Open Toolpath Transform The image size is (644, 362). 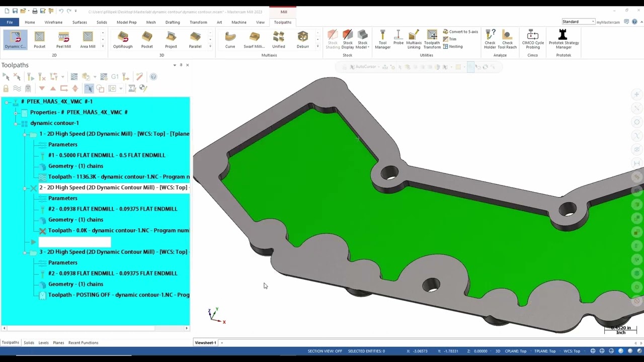coord(432,40)
